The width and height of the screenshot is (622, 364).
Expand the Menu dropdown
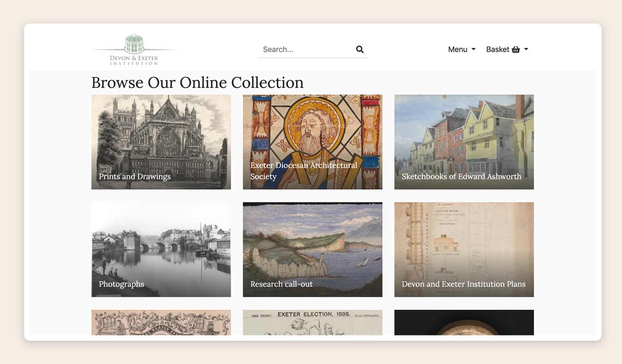(461, 49)
